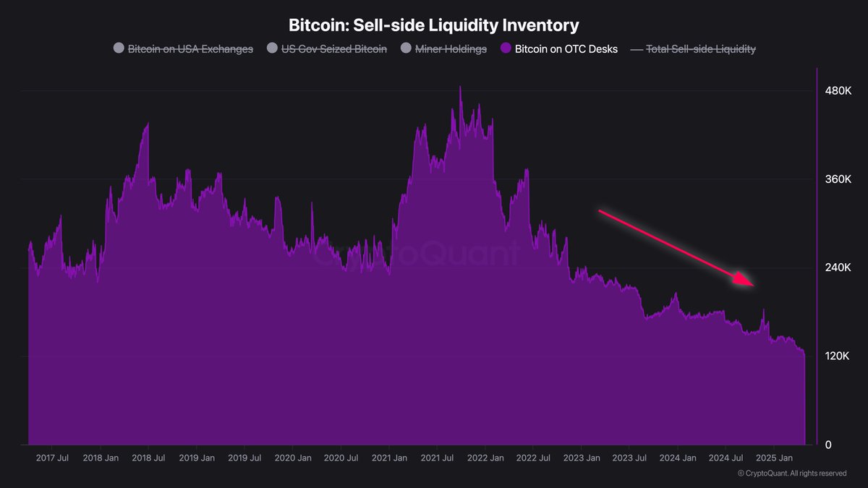Toggle Bitcoin on USA Exchanges series label
The width and height of the screenshot is (868, 488).
pyautogui.click(x=190, y=49)
